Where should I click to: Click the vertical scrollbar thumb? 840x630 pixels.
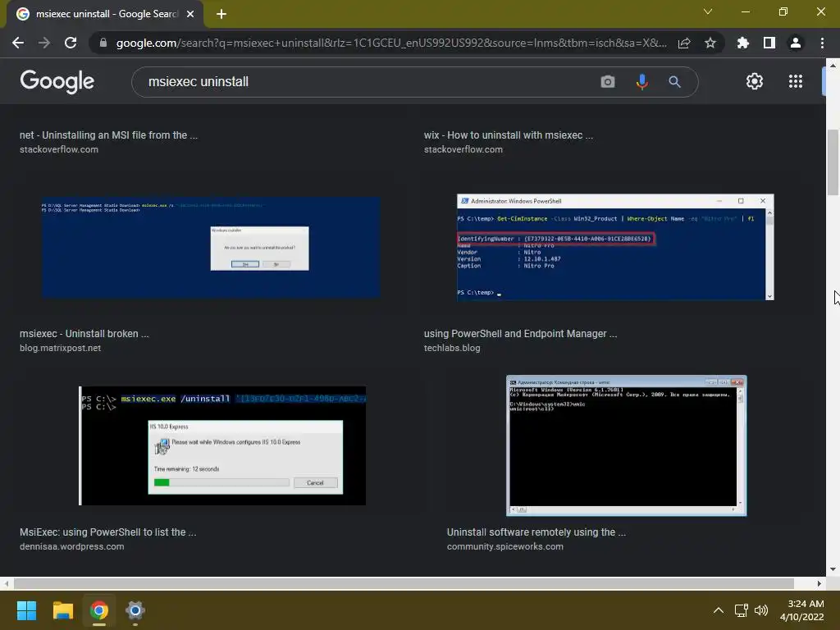tap(833, 163)
